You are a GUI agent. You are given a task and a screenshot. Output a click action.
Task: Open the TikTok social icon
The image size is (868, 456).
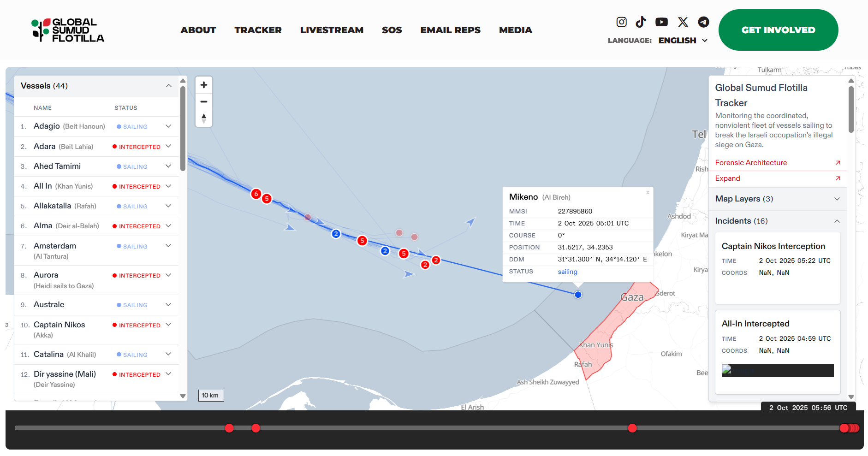point(641,22)
